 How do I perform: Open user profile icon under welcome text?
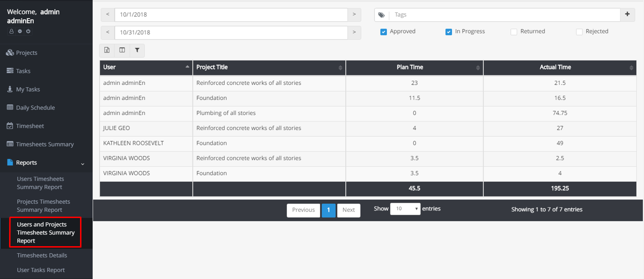click(12, 31)
